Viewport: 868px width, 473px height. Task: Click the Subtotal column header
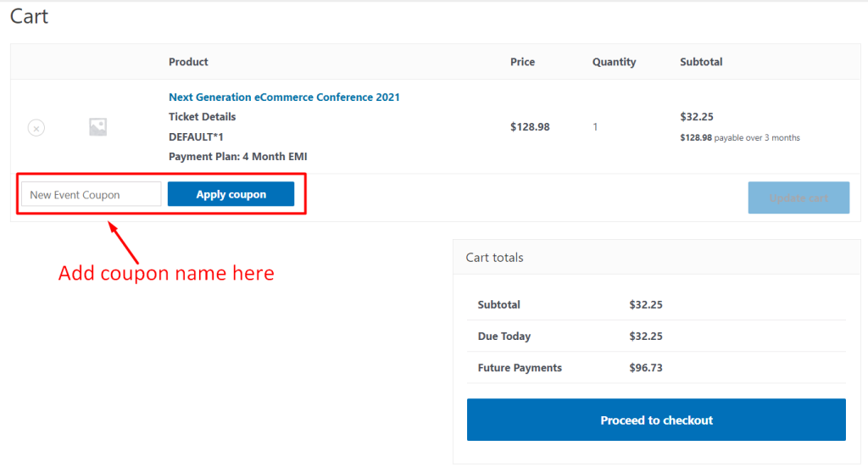(701, 62)
